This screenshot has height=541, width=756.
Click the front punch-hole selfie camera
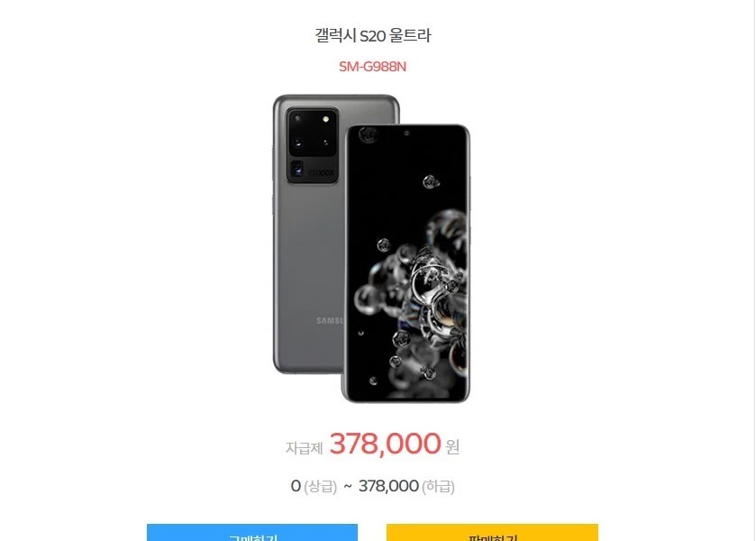[406, 133]
